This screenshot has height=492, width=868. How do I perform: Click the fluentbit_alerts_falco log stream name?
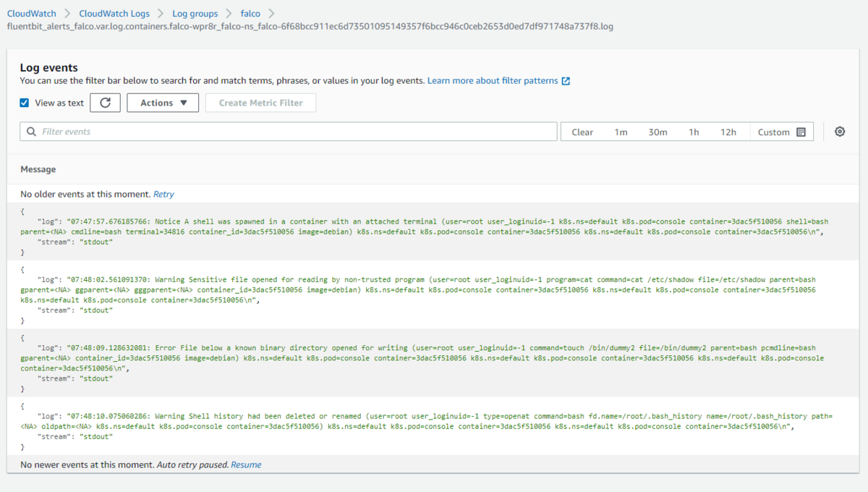coord(310,27)
